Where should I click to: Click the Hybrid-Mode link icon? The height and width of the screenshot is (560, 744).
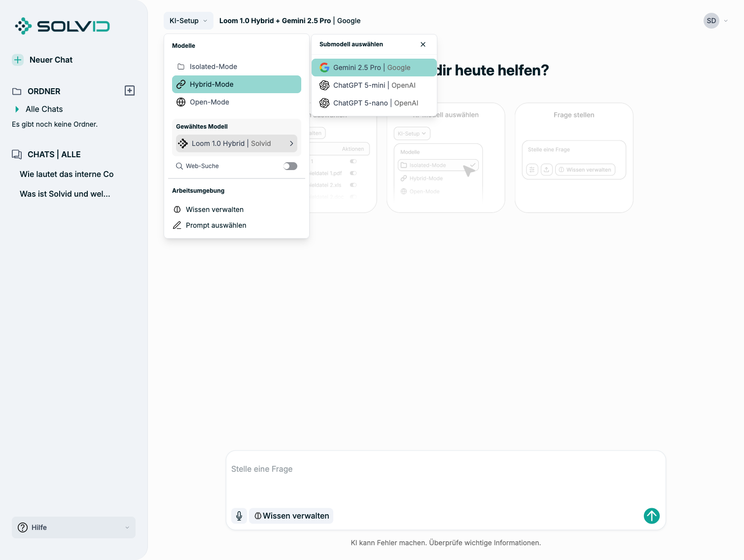point(181,84)
